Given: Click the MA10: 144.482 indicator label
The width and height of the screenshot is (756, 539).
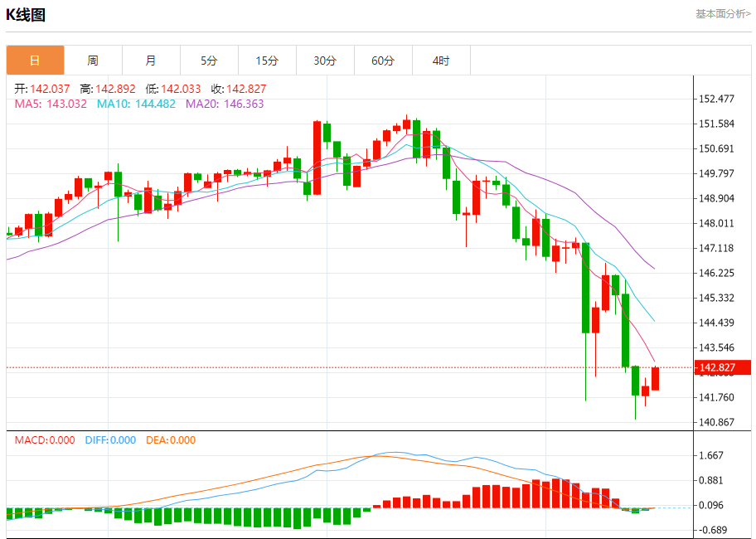Looking at the screenshot, I should [137, 104].
